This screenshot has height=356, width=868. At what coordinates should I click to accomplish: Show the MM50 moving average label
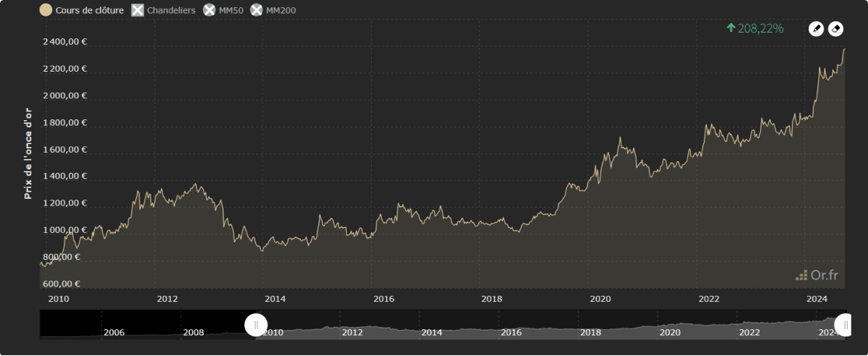231,10
